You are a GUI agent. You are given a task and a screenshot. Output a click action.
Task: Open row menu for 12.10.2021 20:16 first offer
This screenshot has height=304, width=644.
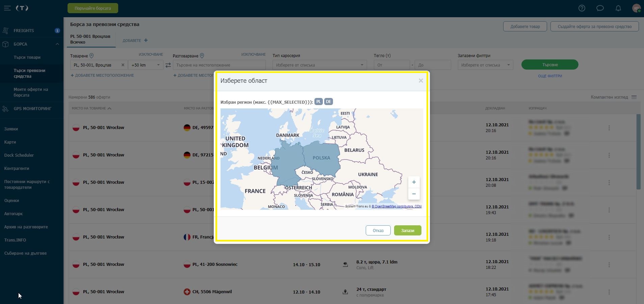click(x=609, y=128)
